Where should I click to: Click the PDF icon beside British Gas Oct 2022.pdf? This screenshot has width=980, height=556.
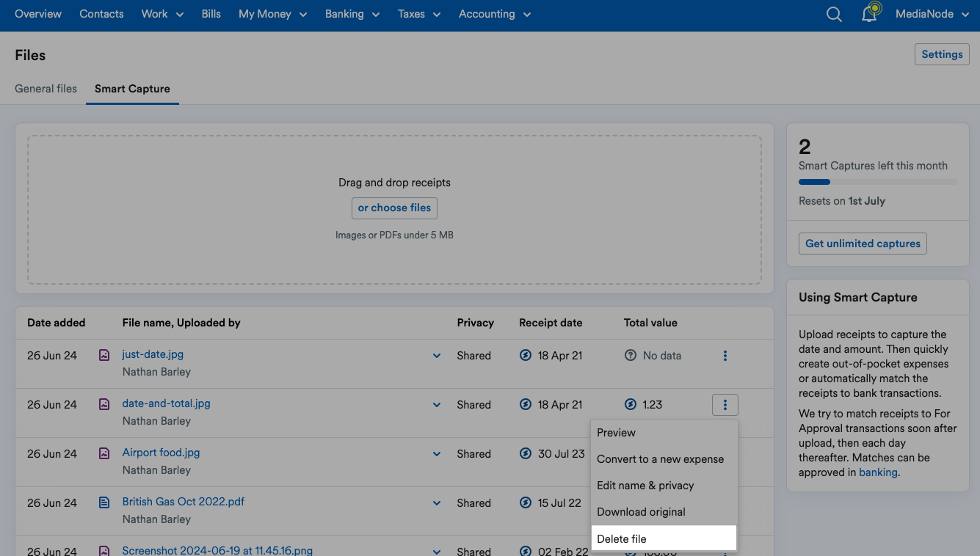pyautogui.click(x=103, y=502)
